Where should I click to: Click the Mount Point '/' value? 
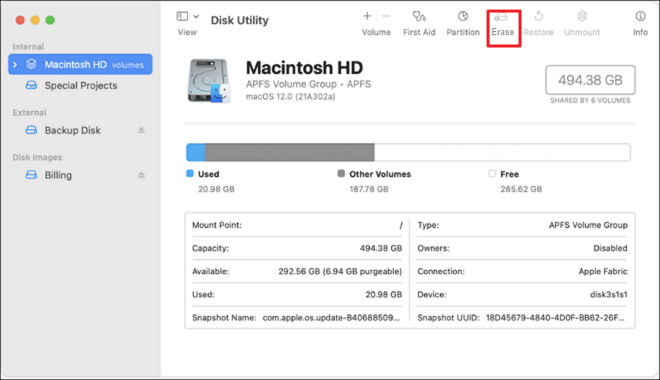pyautogui.click(x=401, y=226)
